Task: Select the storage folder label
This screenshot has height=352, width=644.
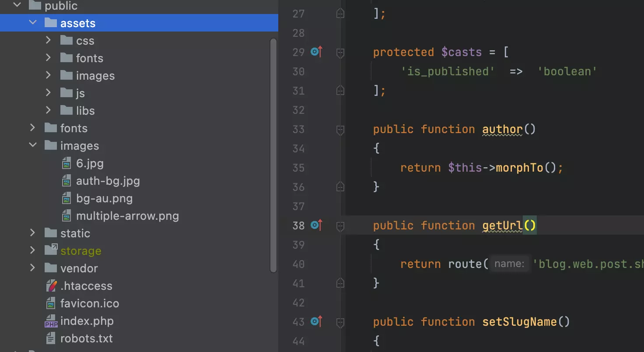Action: click(81, 251)
